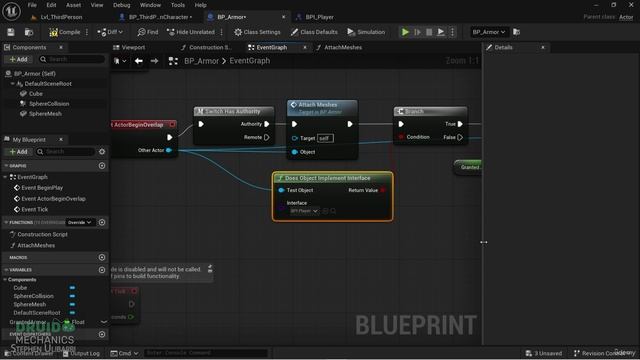Open the Cmd console type dropdown
The image size is (640, 360).
click(124, 353)
